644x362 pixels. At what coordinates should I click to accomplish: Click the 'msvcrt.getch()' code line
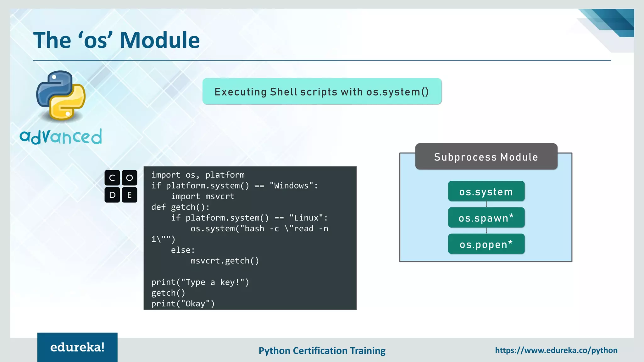[x=225, y=261]
